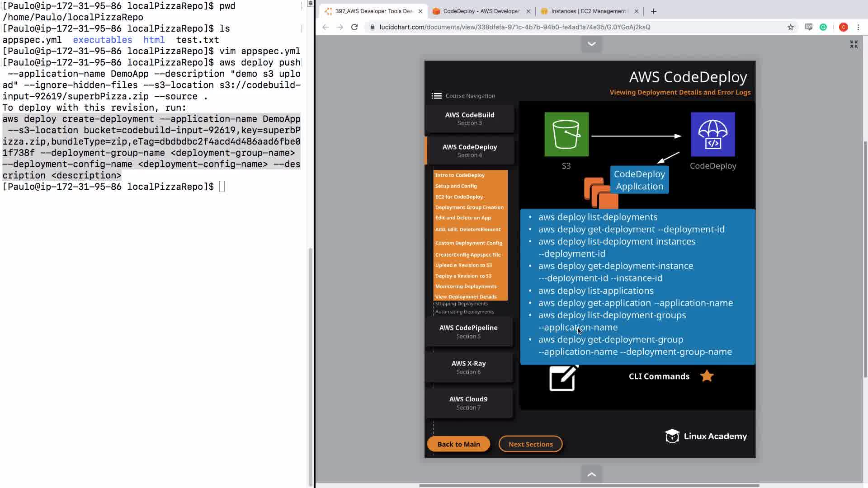
Task: Bookmark this page with star icon
Action: point(790,27)
